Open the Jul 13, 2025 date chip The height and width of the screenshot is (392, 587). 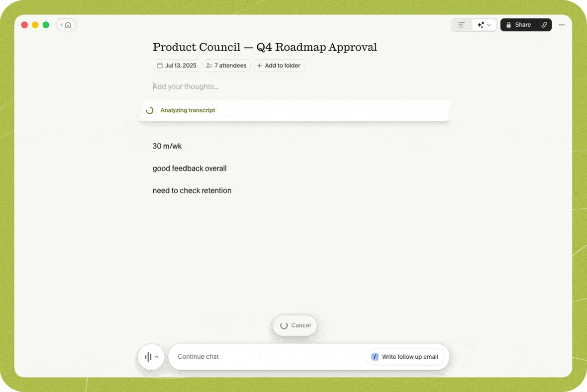pyautogui.click(x=177, y=66)
